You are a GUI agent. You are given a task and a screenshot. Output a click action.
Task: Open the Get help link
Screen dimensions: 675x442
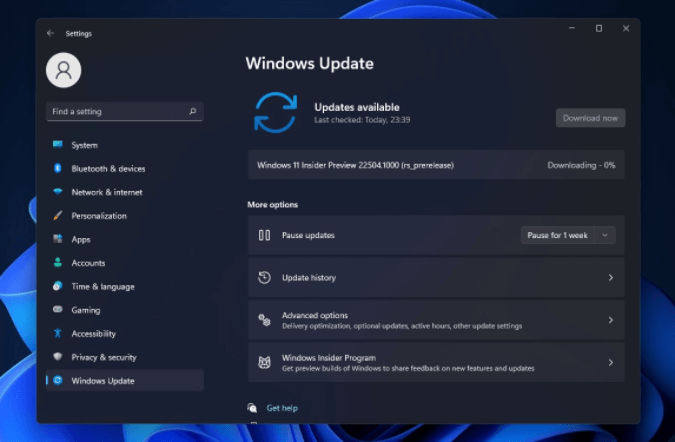282,408
